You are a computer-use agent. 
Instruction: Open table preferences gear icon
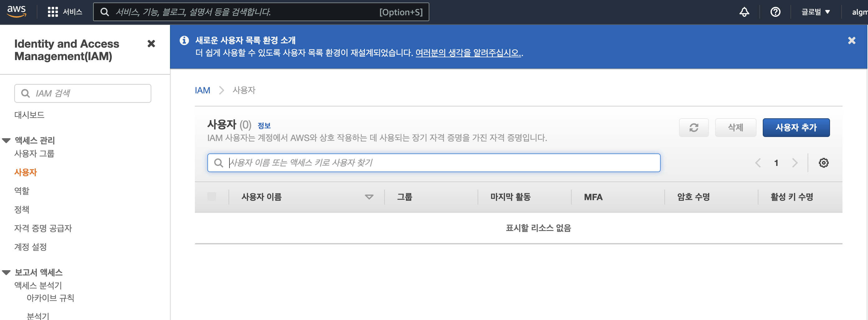823,163
